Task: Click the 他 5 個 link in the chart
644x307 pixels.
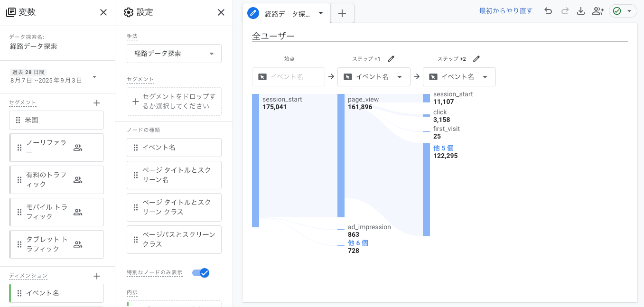Action: [444, 148]
